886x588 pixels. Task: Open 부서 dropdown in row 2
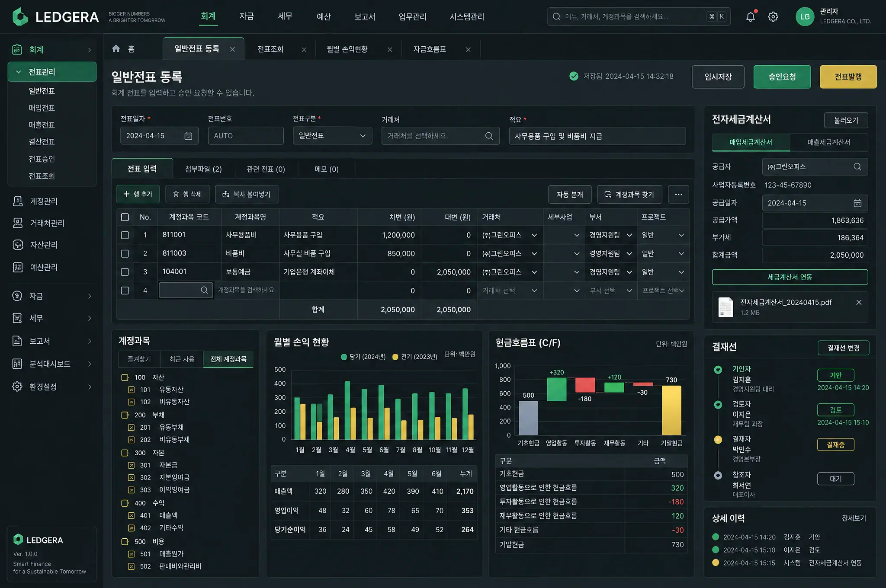coord(611,253)
